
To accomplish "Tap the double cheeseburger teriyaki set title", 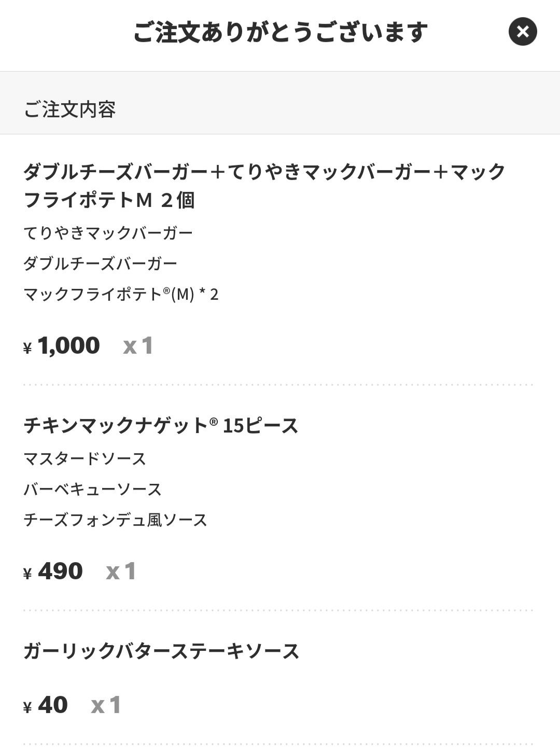I will click(264, 185).
